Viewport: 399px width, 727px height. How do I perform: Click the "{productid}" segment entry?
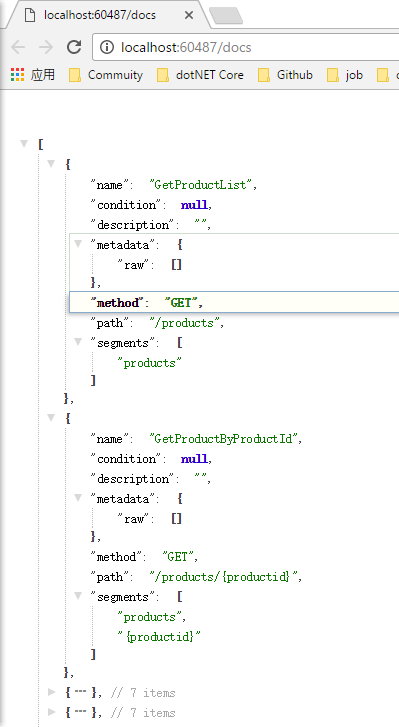[159, 637]
